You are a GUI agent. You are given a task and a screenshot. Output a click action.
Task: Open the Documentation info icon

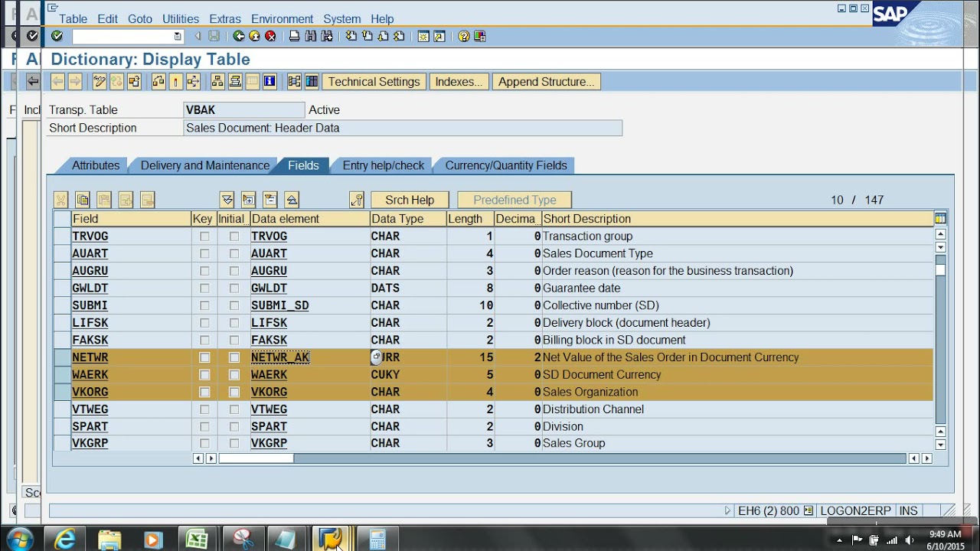pos(269,82)
